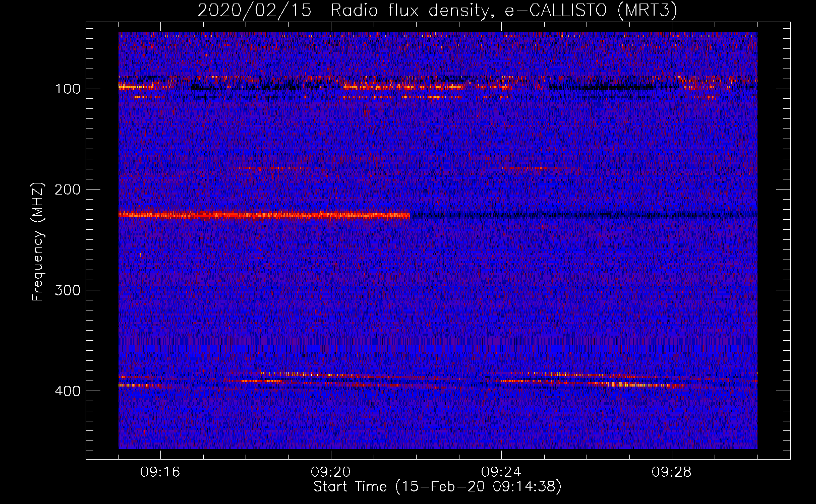This screenshot has width=816, height=504.
Task: Click the 400 frequency tick label
Action: (x=68, y=392)
